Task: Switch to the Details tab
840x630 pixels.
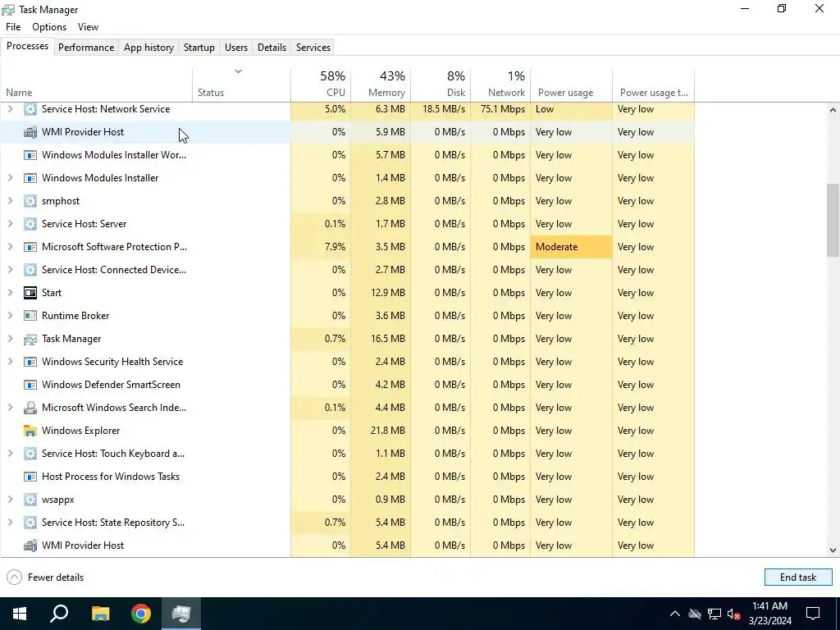Action: [x=272, y=47]
